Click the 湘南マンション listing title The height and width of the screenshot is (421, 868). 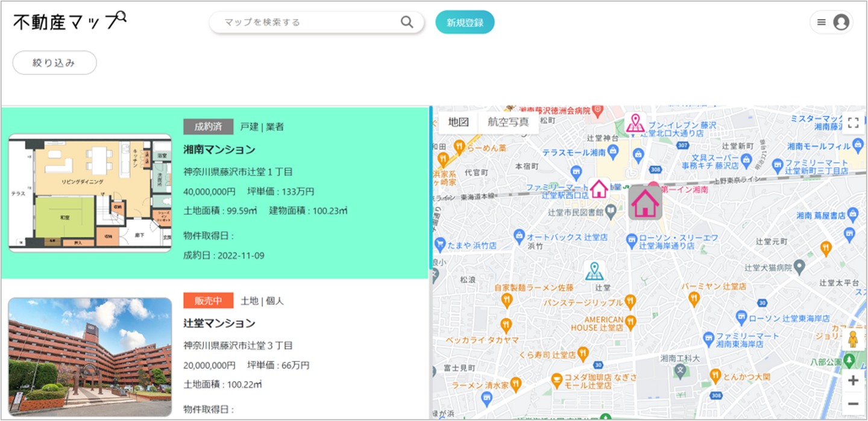pyautogui.click(x=219, y=149)
